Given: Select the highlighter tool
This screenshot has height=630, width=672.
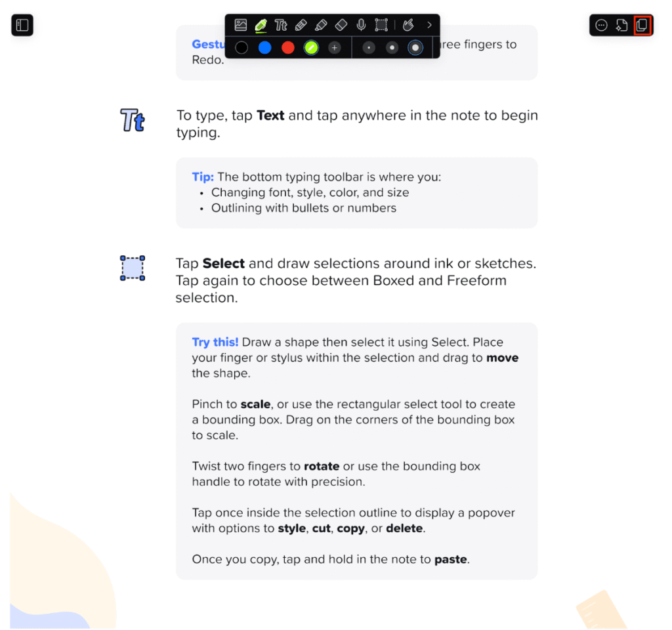Looking at the screenshot, I should click(x=321, y=25).
